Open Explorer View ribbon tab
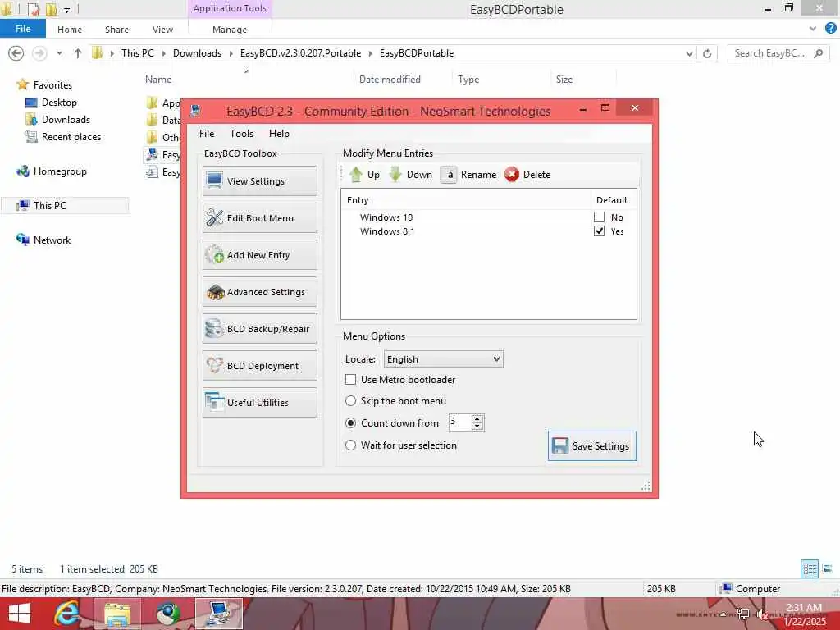 pos(162,30)
